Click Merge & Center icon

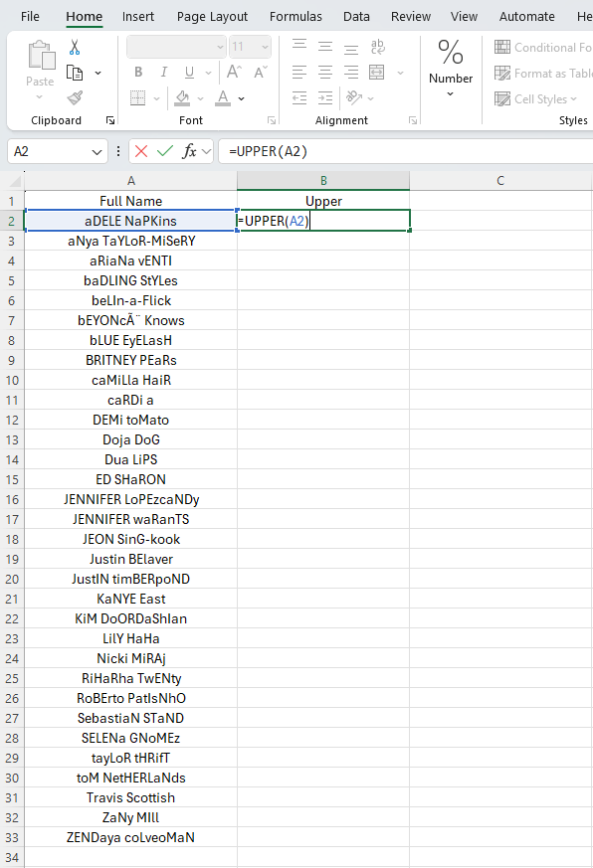[x=377, y=72]
